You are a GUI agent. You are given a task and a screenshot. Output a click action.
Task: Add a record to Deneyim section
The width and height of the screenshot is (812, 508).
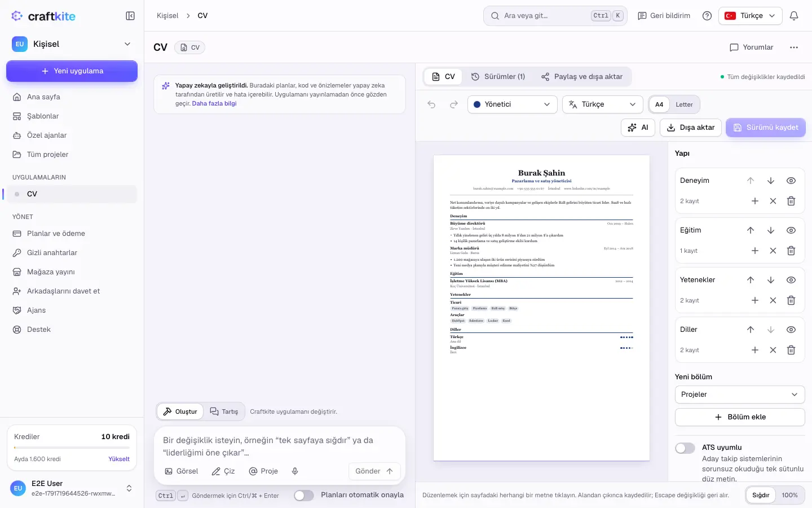tap(755, 201)
